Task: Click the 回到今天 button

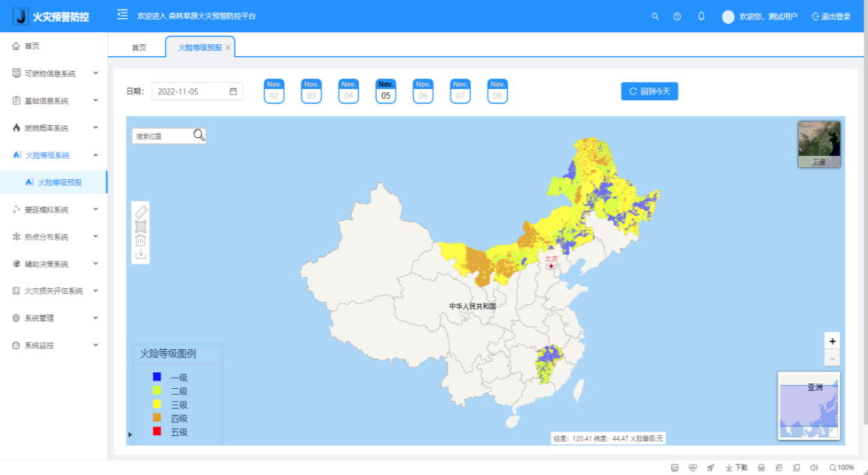Action: (x=649, y=91)
